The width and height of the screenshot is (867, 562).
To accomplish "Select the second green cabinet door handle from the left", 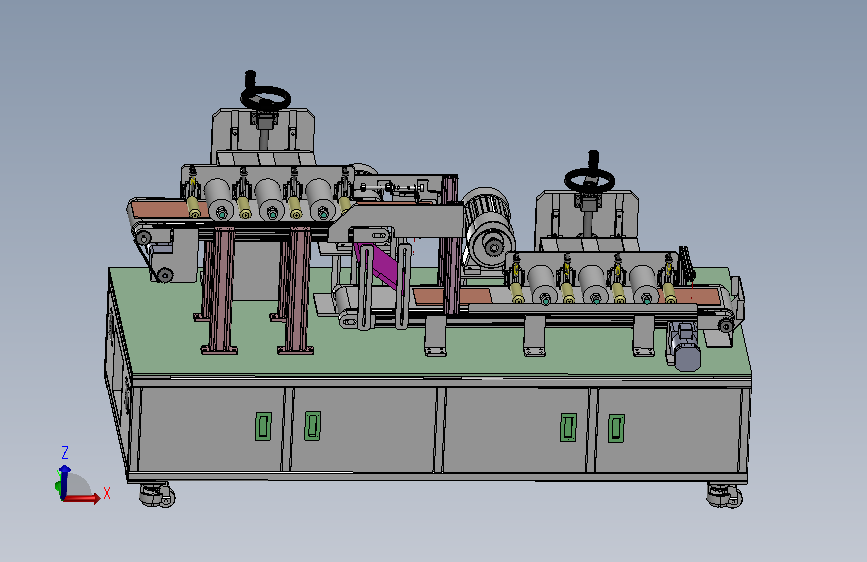I will coord(313,426).
